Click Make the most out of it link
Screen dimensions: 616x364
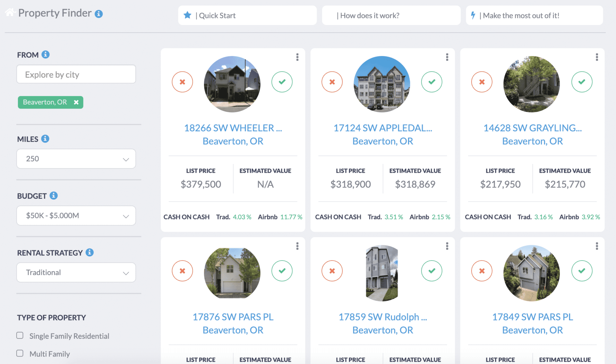(534, 15)
